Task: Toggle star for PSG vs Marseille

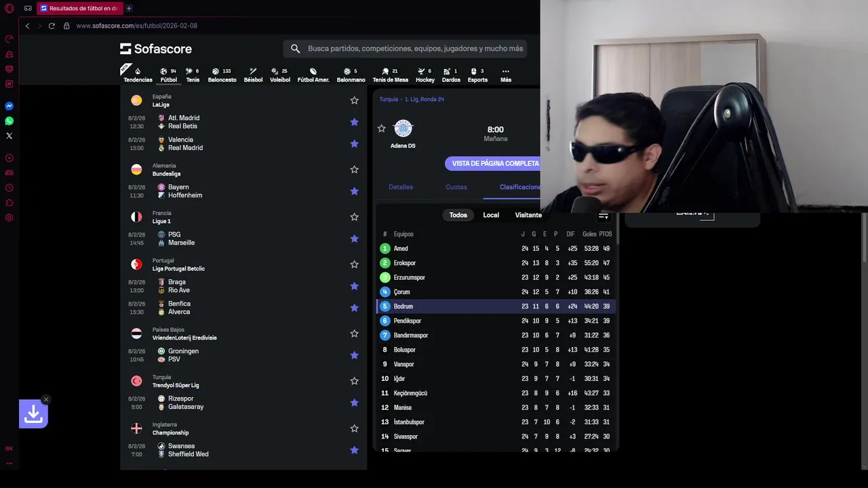Action: click(x=354, y=239)
